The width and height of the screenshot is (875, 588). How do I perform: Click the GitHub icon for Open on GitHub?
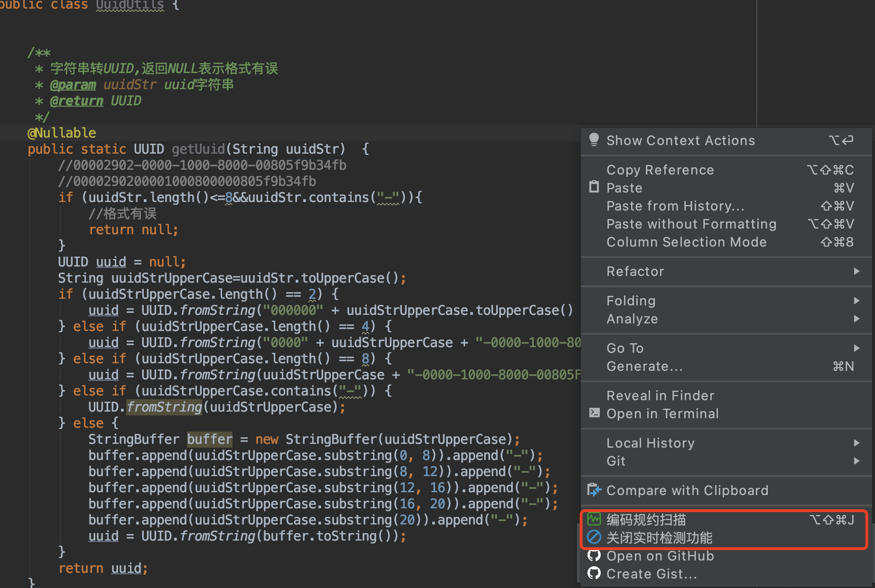(x=594, y=555)
